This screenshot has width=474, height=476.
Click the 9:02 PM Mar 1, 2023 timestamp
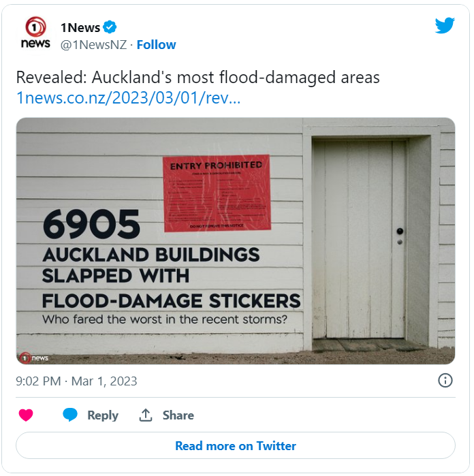pyautogui.click(x=76, y=381)
